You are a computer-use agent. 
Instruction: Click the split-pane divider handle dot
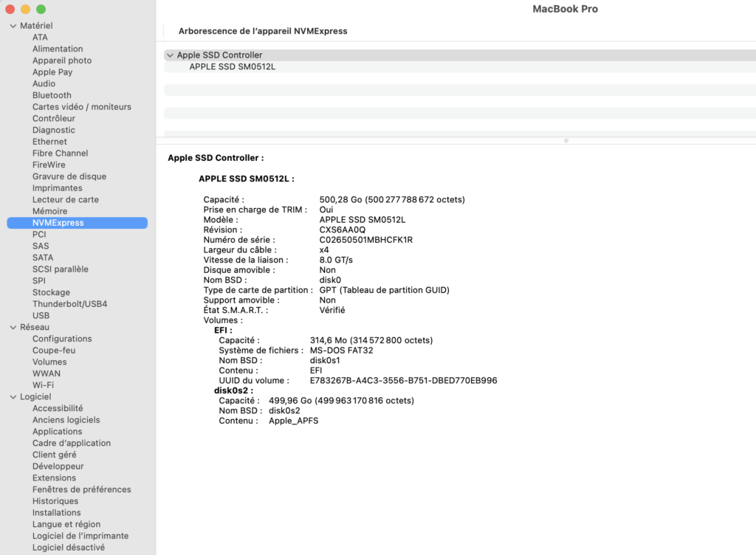pos(566,141)
